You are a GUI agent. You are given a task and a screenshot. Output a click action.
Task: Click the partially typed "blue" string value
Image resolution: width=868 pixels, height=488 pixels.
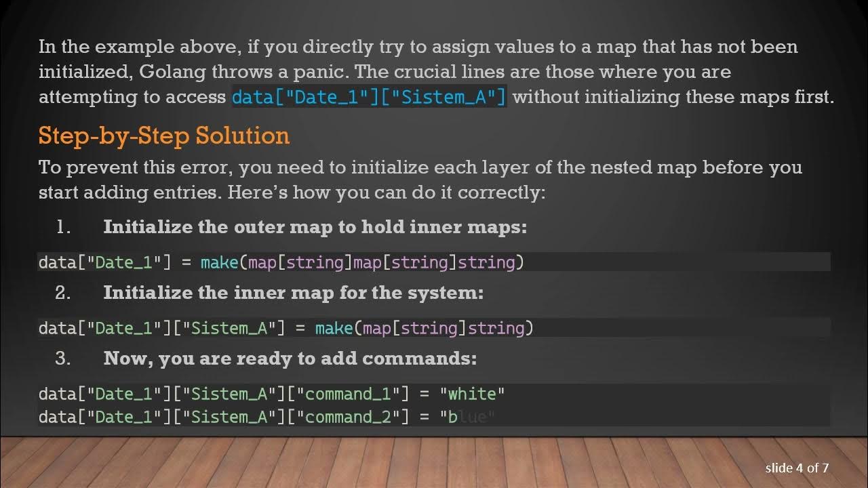click(467, 417)
